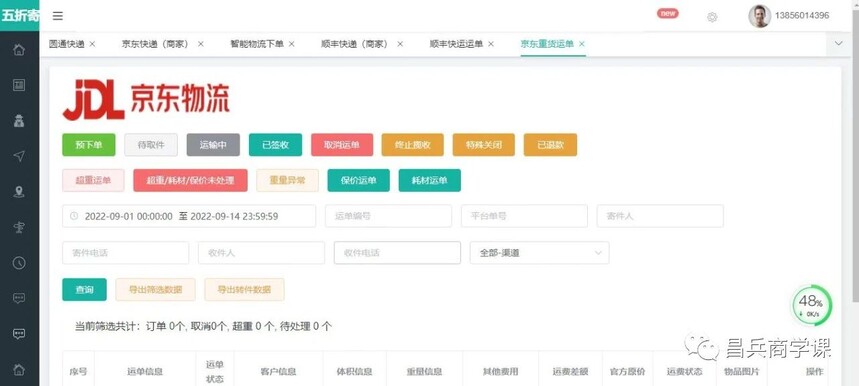This screenshot has width=859, height=386.
Task: Click the user avatar photo
Action: (759, 16)
